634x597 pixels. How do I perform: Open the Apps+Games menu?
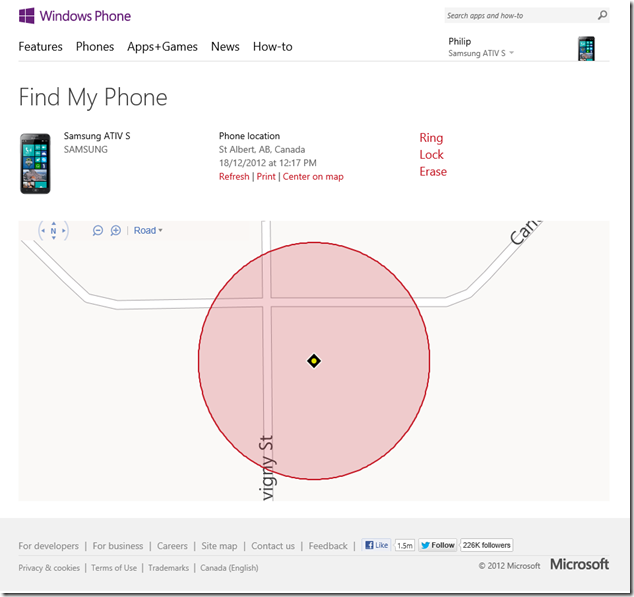click(x=162, y=47)
